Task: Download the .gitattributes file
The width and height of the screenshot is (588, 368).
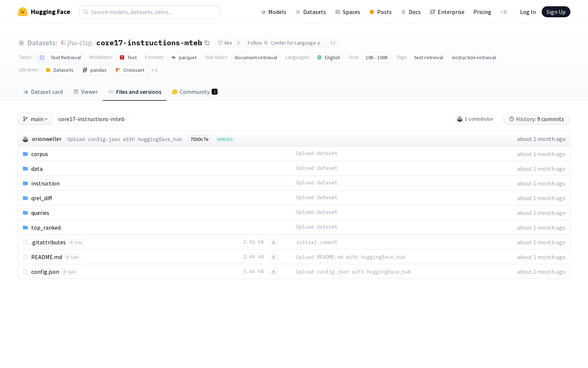Action: point(273,242)
